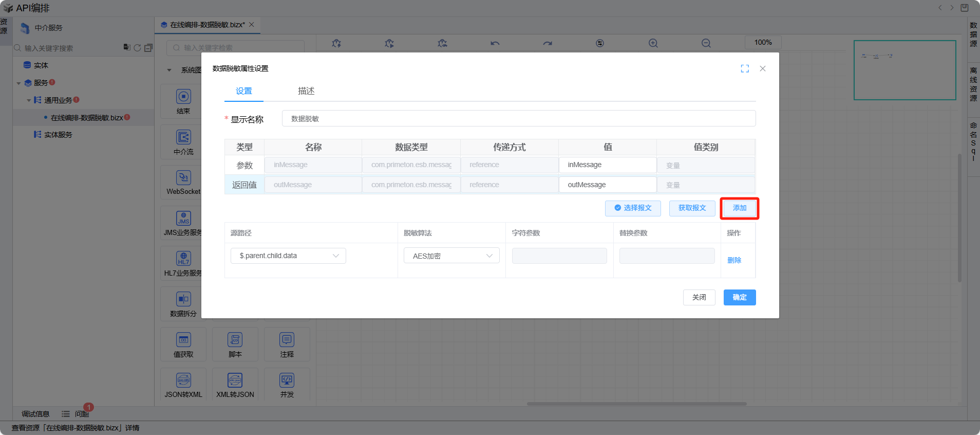Open the 源路径 dropdown showing $.parent.child.data
The height and width of the screenshot is (435, 980).
click(288, 256)
